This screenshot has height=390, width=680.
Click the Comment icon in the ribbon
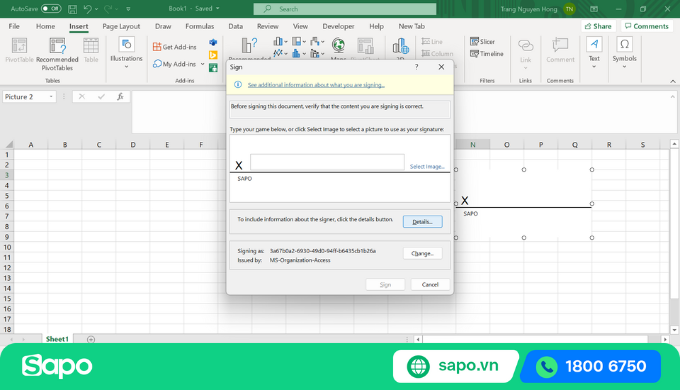pos(560,45)
